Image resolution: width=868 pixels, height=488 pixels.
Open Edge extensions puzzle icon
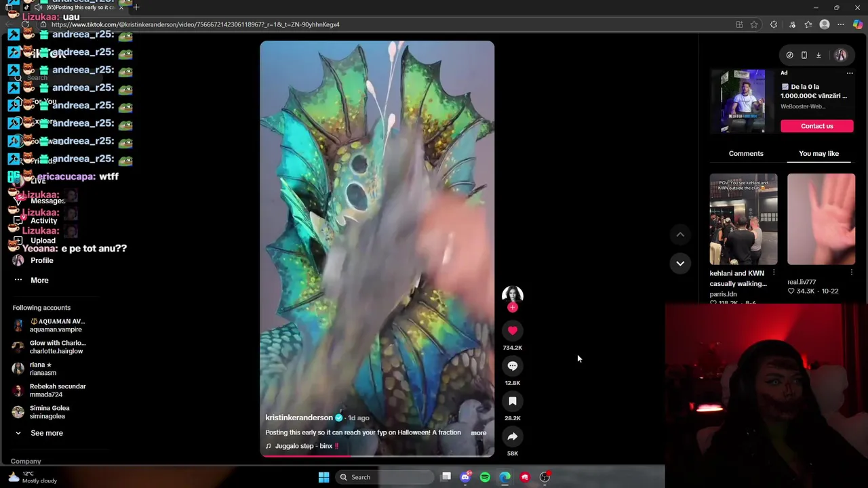[x=774, y=24]
